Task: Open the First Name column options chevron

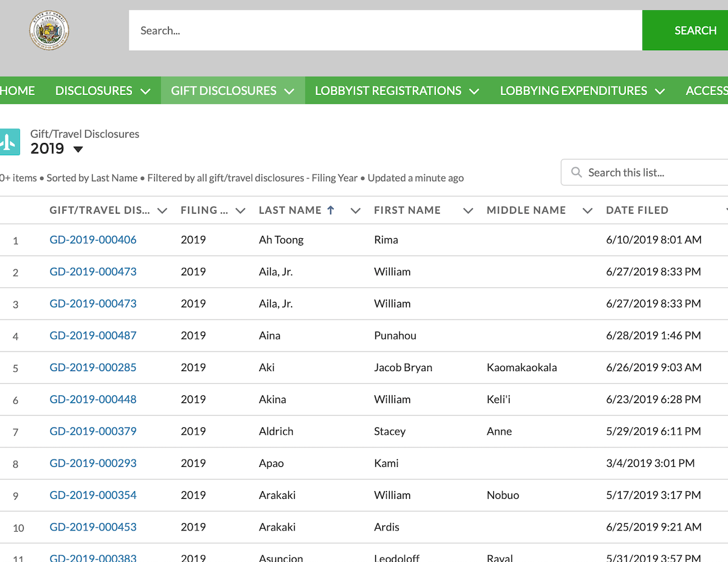Action: [x=468, y=210]
